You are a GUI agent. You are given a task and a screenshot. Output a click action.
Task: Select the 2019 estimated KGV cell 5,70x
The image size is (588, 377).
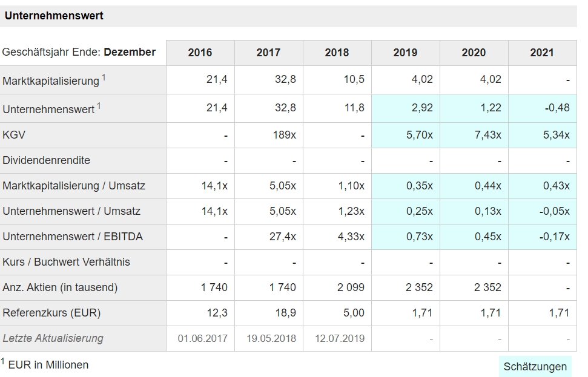pyautogui.click(x=420, y=135)
